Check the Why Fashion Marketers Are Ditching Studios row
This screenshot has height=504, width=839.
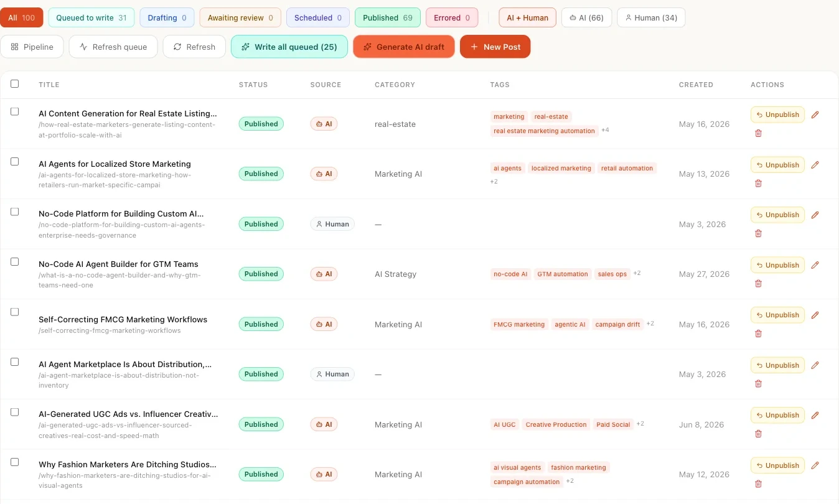point(15,462)
